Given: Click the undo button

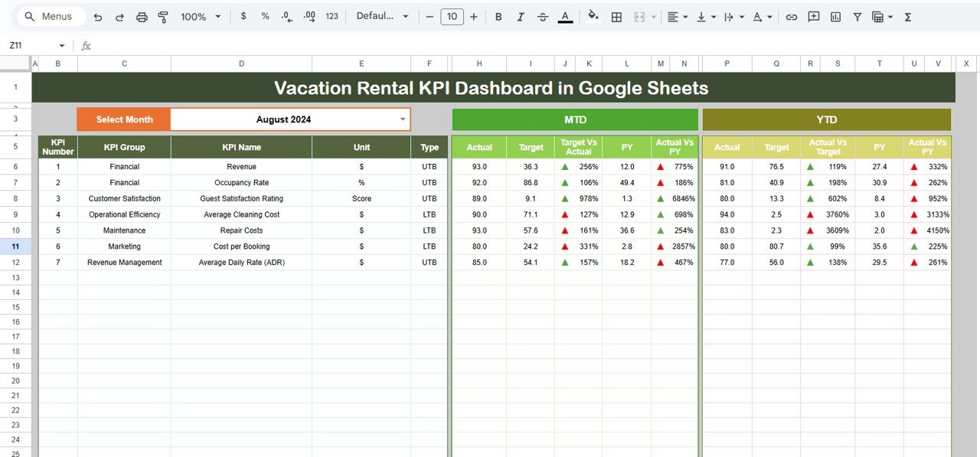Looking at the screenshot, I should click(x=98, y=15).
